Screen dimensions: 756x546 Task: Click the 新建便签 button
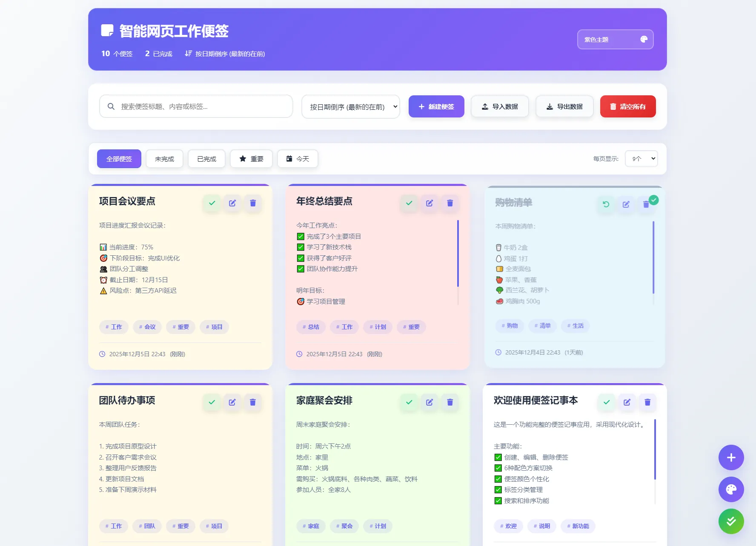436,106
